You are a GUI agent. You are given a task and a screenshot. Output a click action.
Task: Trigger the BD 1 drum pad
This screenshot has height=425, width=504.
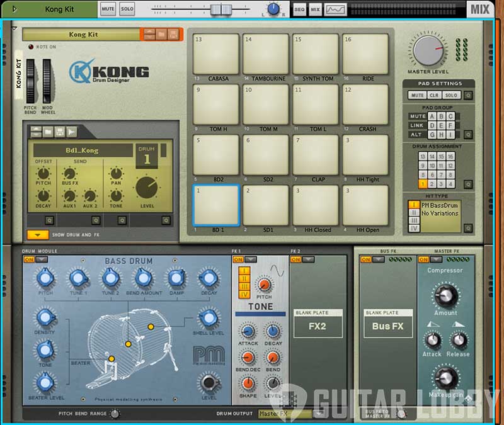(x=216, y=205)
